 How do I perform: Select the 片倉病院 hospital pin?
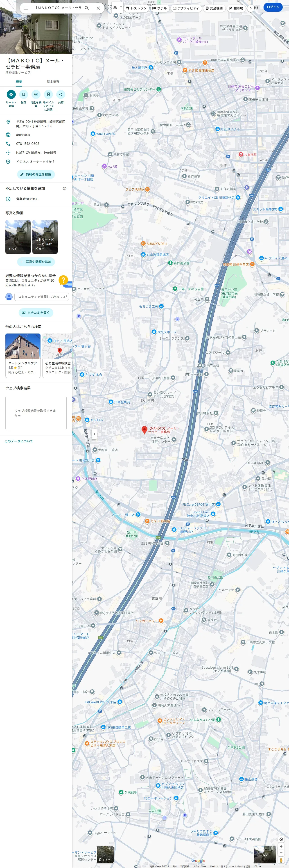click(x=241, y=155)
